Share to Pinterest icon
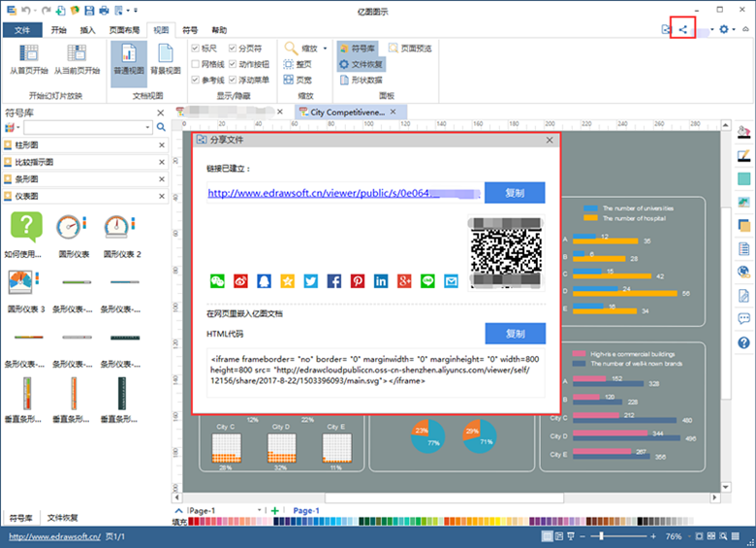The image size is (756, 548). (358, 281)
